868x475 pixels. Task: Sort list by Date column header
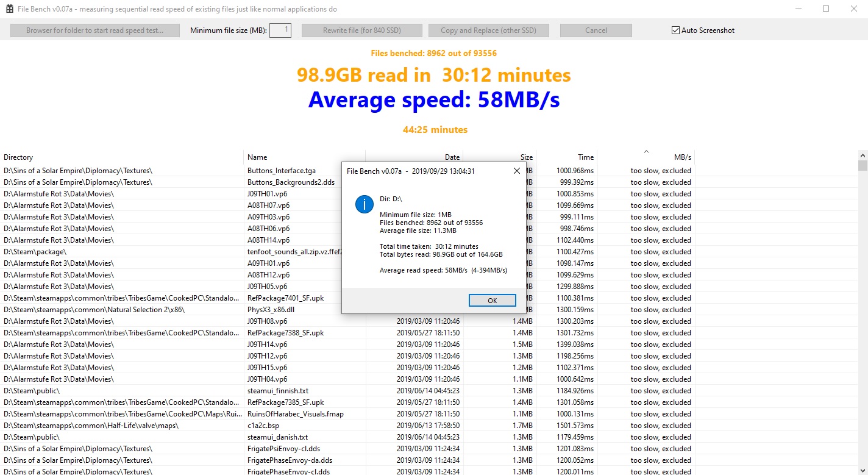coord(414,157)
